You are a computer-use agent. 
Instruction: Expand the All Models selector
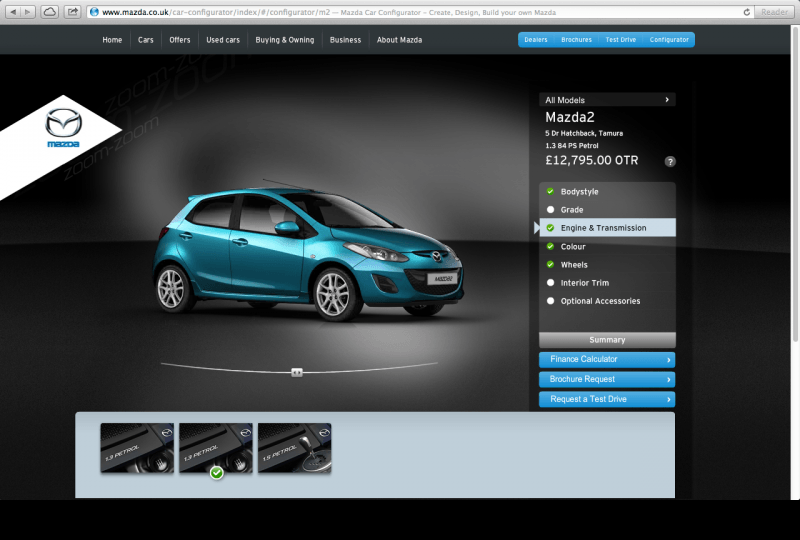[607, 100]
